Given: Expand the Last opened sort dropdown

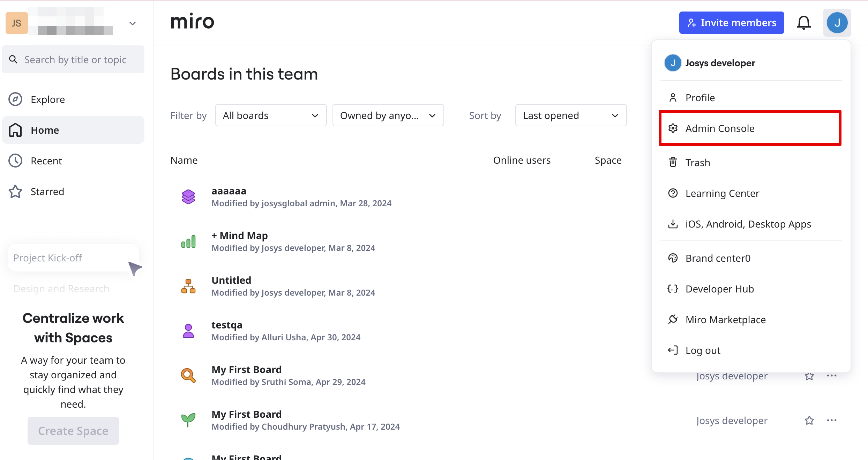Looking at the screenshot, I should tap(570, 116).
